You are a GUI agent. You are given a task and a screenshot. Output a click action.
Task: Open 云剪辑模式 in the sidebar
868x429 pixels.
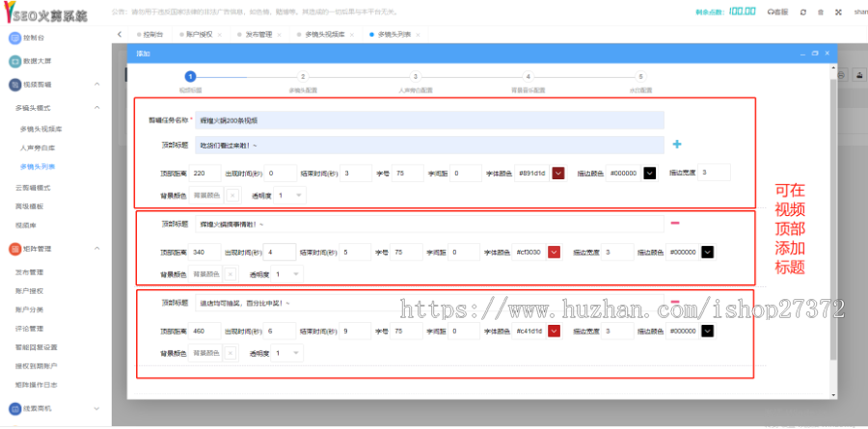pos(33,188)
